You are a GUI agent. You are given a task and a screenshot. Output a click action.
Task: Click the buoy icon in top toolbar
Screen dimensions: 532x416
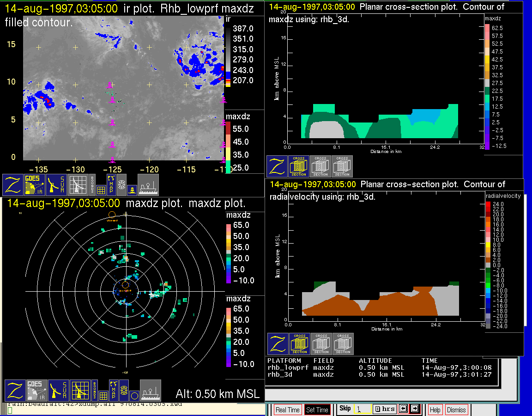coord(132,190)
